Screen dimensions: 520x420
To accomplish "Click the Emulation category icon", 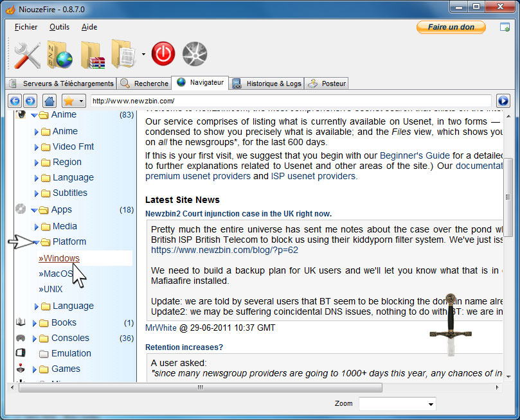I will click(21, 353).
